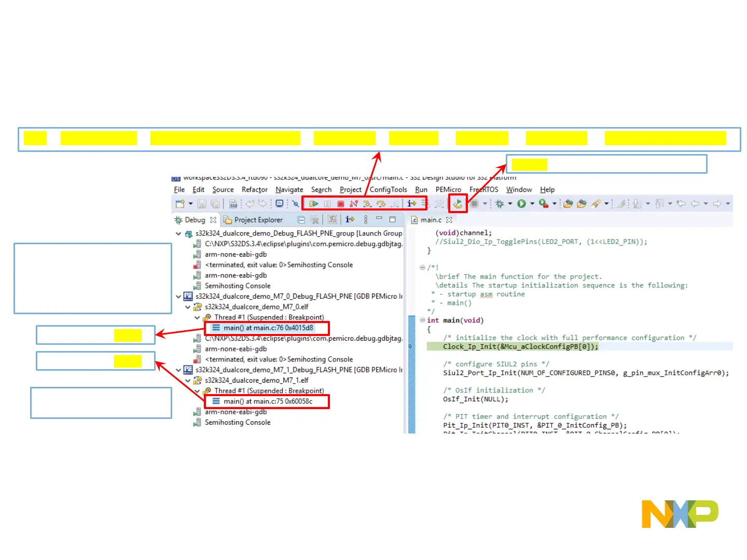Click the Restart debug session icon

(x=458, y=204)
